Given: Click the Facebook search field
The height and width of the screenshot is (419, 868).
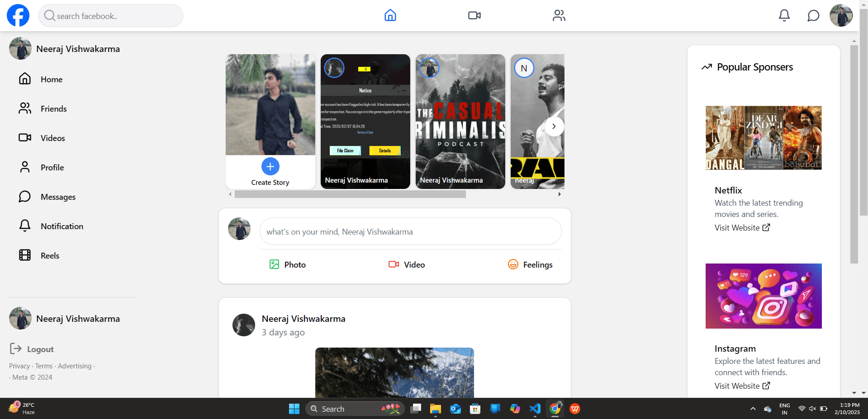Looking at the screenshot, I should pyautogui.click(x=110, y=15).
